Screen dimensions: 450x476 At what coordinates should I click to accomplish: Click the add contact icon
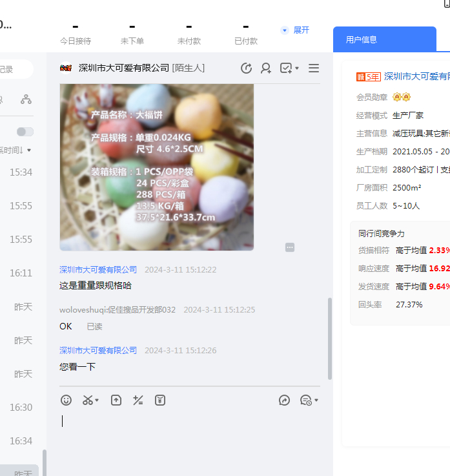tap(266, 68)
